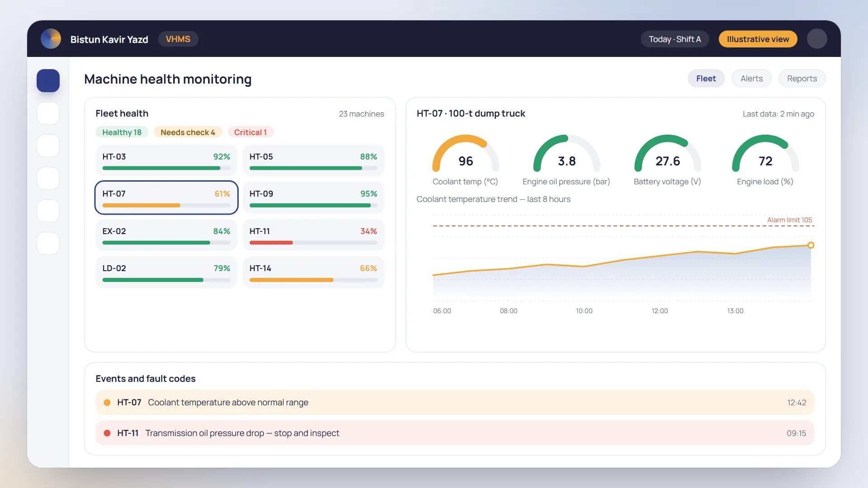
Task: Open the HT-07 coolant temperature event
Action: [x=455, y=402]
